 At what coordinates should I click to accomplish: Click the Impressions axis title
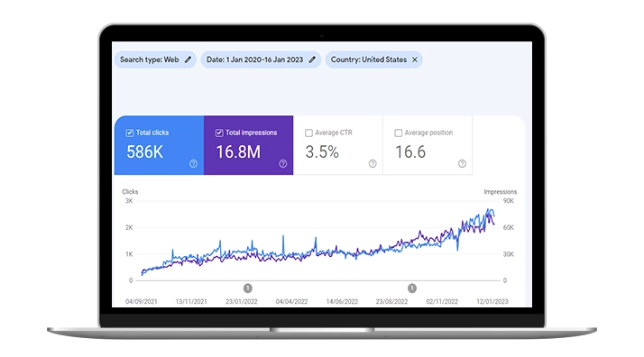501,192
